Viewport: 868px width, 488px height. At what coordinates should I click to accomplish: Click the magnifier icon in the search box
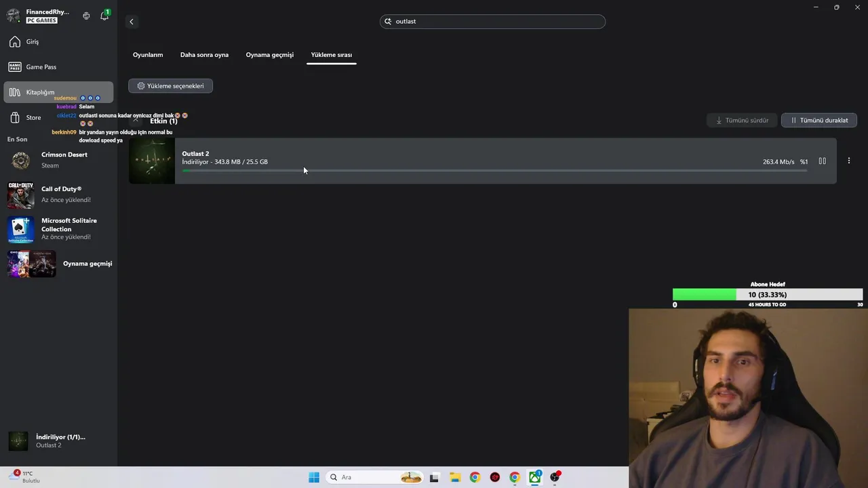click(x=389, y=22)
